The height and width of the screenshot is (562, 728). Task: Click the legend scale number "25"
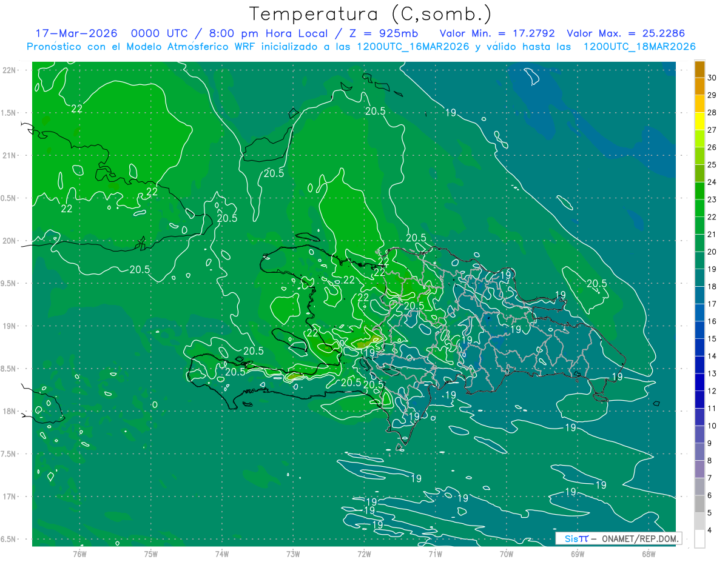tap(712, 164)
